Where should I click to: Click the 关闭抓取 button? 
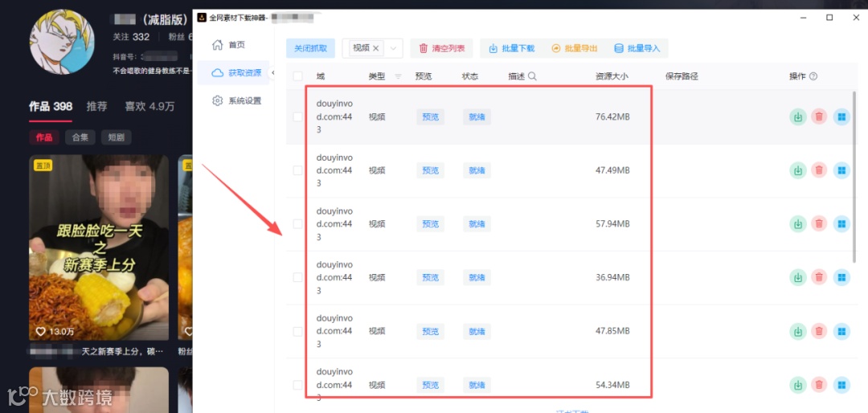310,48
